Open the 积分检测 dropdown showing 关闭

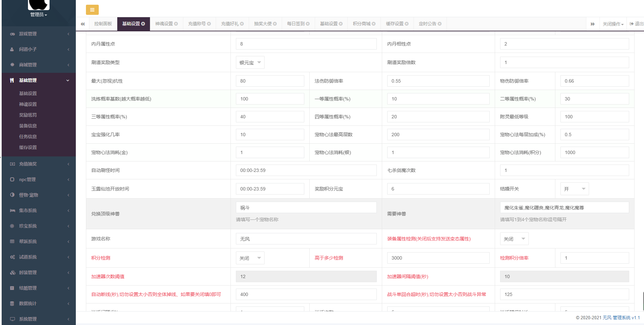(x=250, y=258)
